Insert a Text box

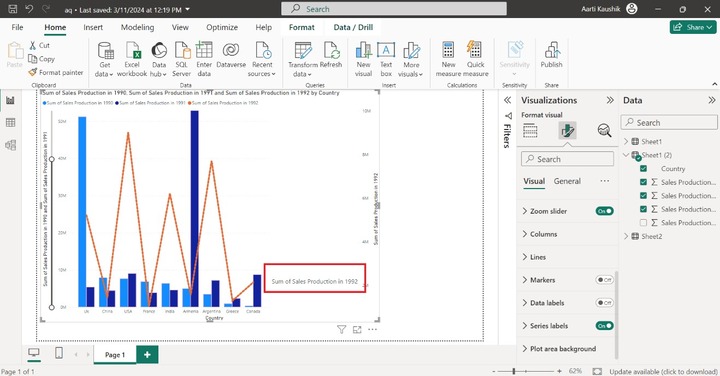386,59
